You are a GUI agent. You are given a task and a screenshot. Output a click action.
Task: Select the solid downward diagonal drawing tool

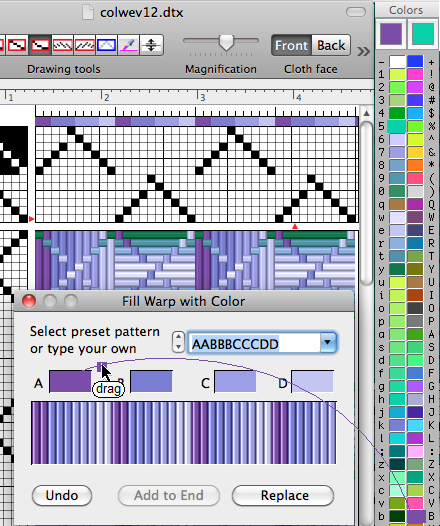18,45
